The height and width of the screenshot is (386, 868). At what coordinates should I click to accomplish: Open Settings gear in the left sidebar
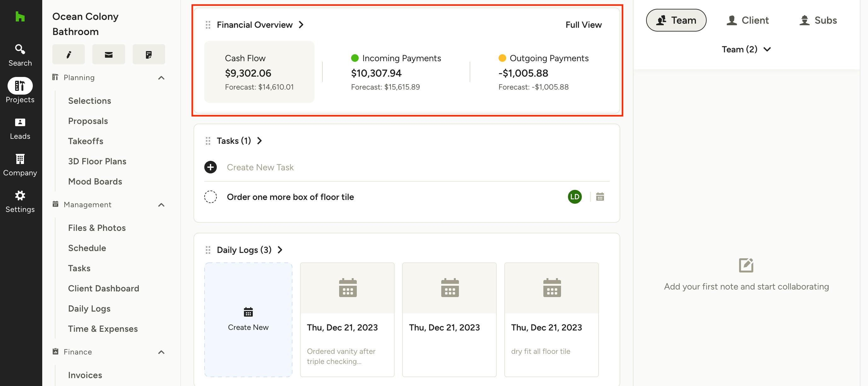click(20, 202)
